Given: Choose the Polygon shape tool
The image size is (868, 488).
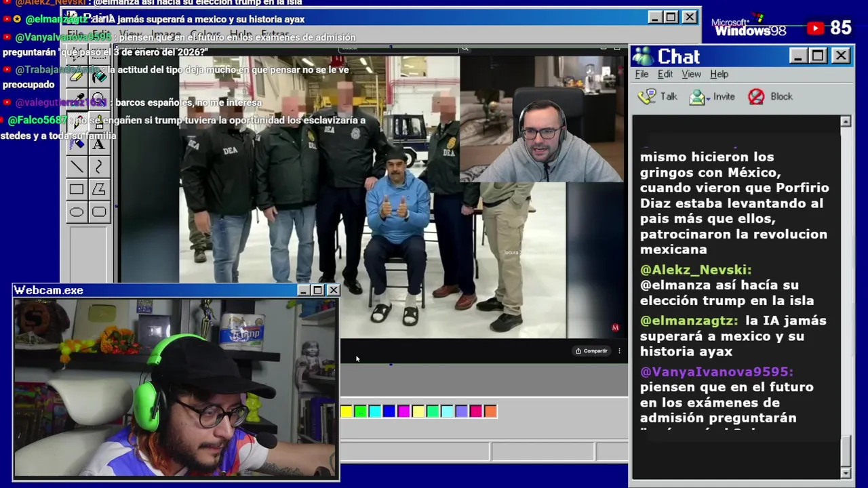Looking at the screenshot, I should tap(99, 189).
